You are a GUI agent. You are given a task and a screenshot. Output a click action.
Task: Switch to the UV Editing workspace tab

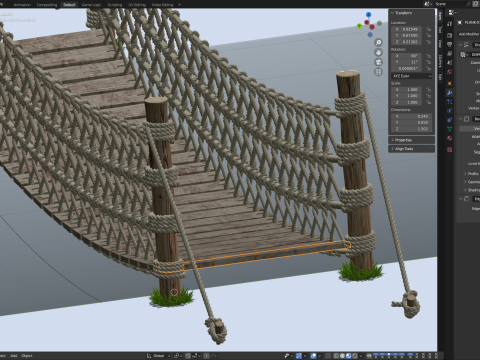(x=137, y=5)
